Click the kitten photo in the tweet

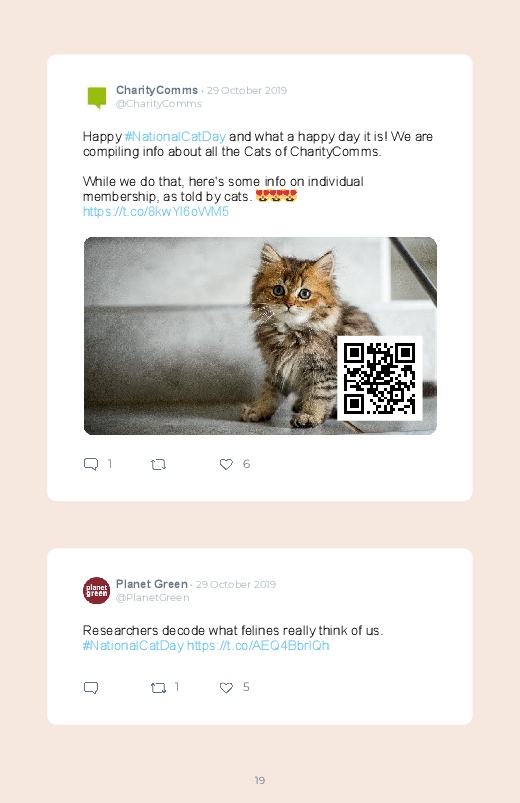(260, 336)
